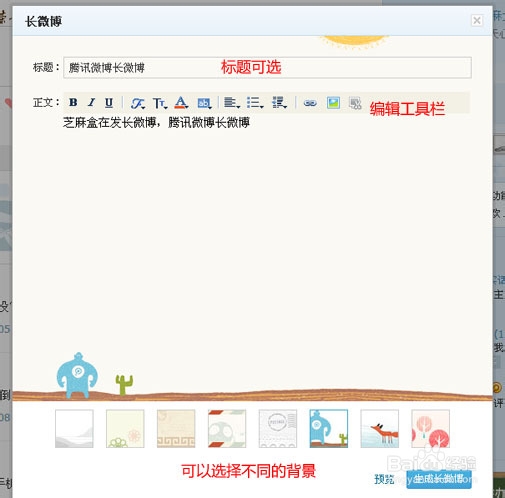Insert a picture via image icon
This screenshot has height=498, width=505.
tap(333, 103)
